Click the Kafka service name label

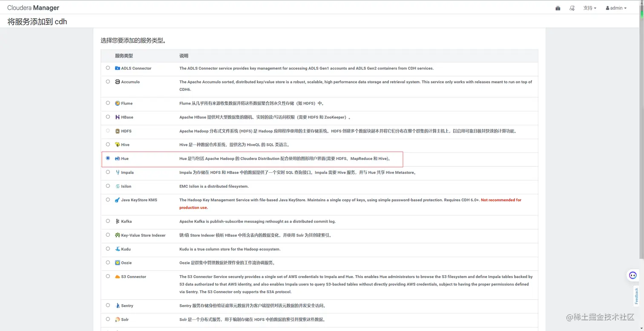[126, 221]
